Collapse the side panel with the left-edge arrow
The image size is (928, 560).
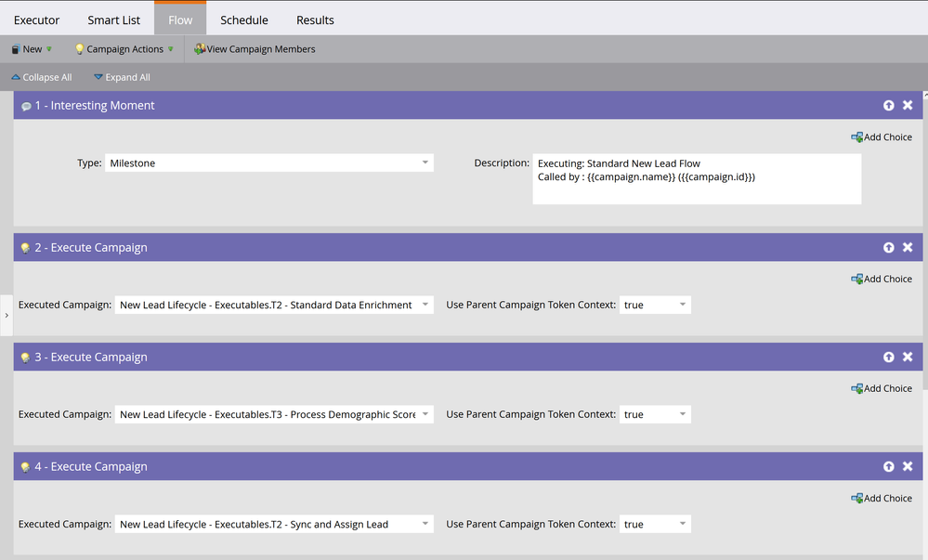click(x=7, y=315)
